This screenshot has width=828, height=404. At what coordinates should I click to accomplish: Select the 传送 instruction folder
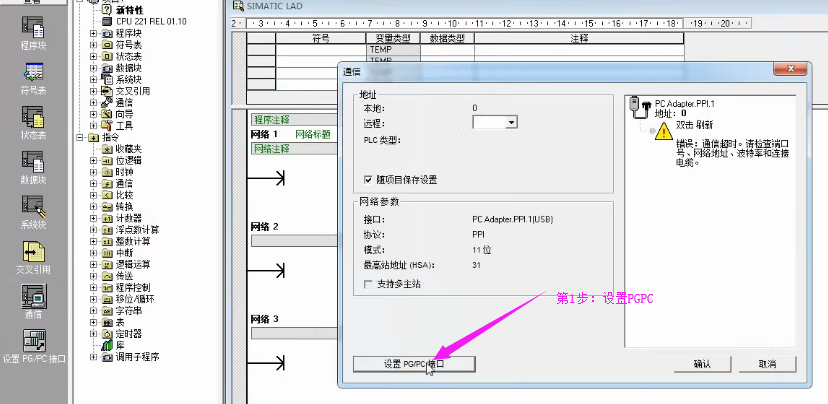point(124,276)
